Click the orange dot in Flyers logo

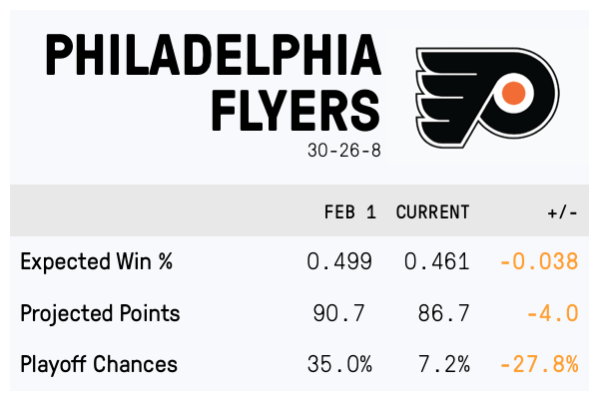click(x=512, y=94)
